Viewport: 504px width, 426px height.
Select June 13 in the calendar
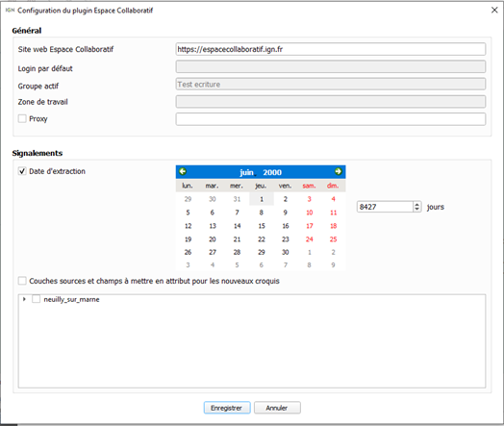[213, 226]
